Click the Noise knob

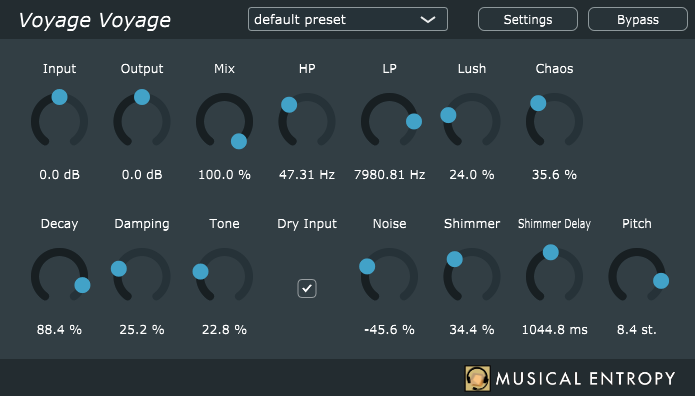coord(389,275)
